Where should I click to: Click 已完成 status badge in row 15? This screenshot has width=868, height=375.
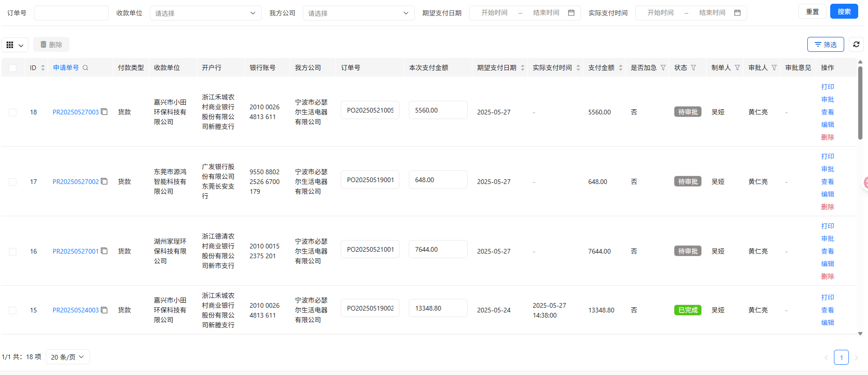tap(688, 310)
